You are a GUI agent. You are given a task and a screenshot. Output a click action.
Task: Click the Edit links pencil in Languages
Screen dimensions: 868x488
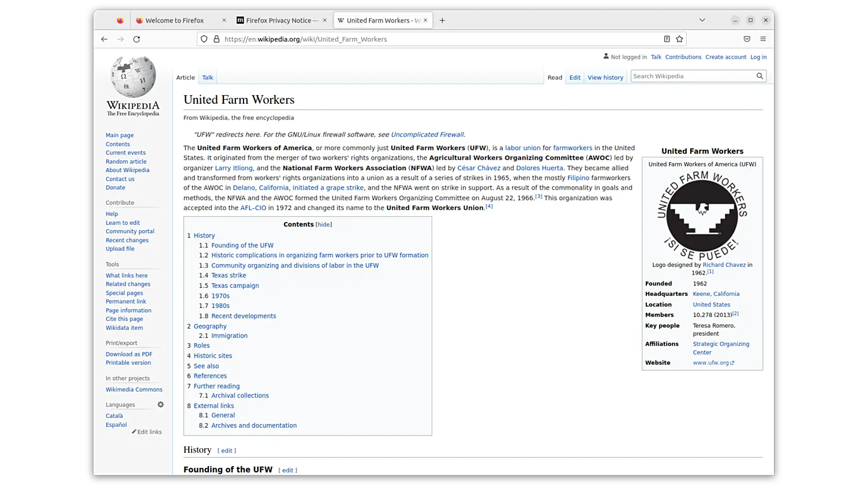point(147,431)
